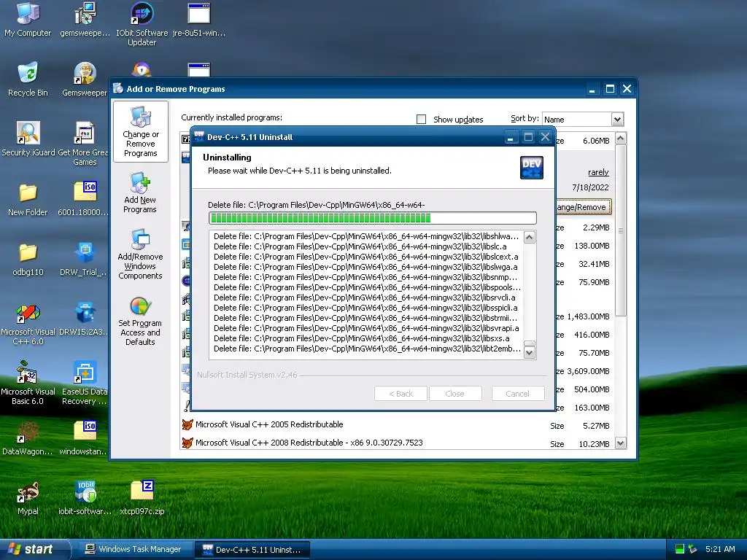Click the libsrvcli.a log line

tap(365, 297)
